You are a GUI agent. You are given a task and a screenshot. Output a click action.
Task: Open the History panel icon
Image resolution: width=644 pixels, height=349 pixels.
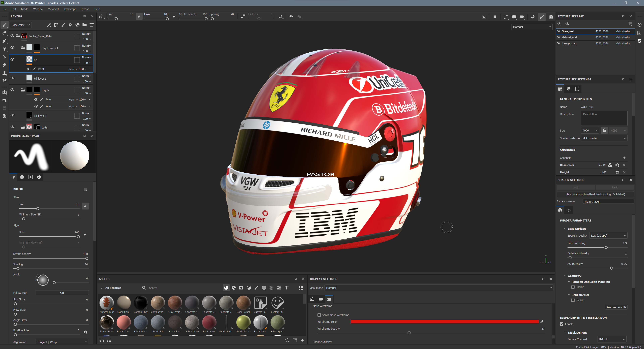pos(639,25)
